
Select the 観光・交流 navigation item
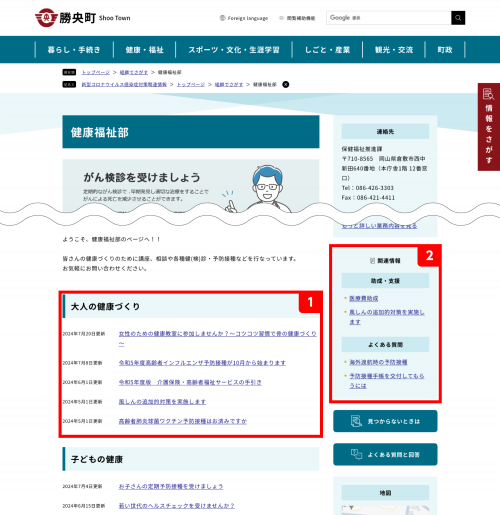tap(394, 50)
